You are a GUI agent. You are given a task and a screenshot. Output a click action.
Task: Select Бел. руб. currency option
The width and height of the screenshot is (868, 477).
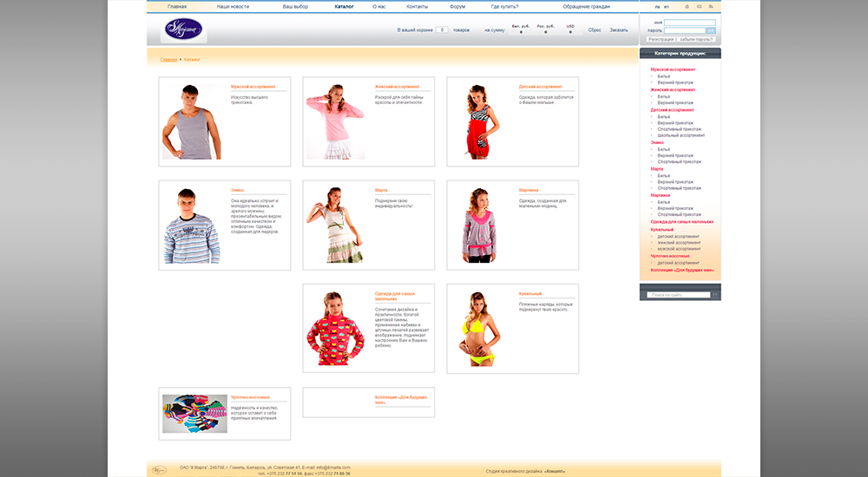[x=521, y=32]
